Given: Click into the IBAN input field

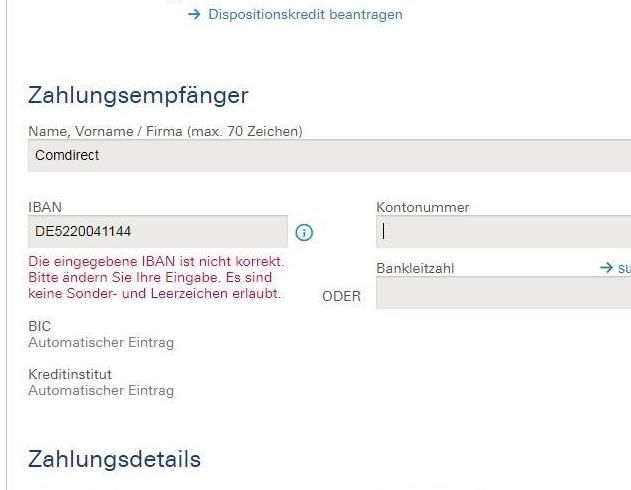Looking at the screenshot, I should (157, 232).
